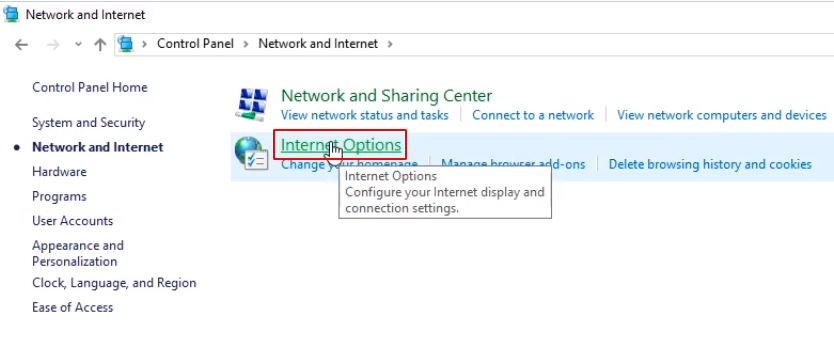Open the recent locations dropdown arrow
The height and width of the screenshot is (360, 834).
click(78, 45)
